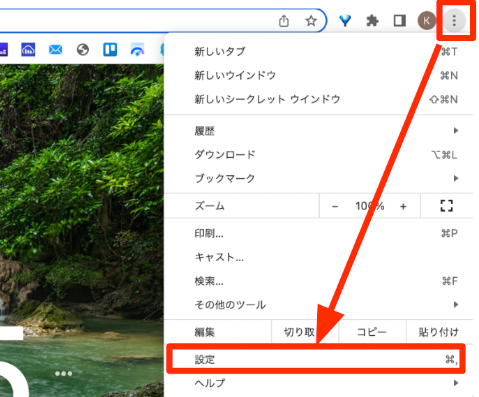Image resolution: width=479 pixels, height=397 pixels.
Task: Expand the ブックマーク submenu
Action: 319,178
